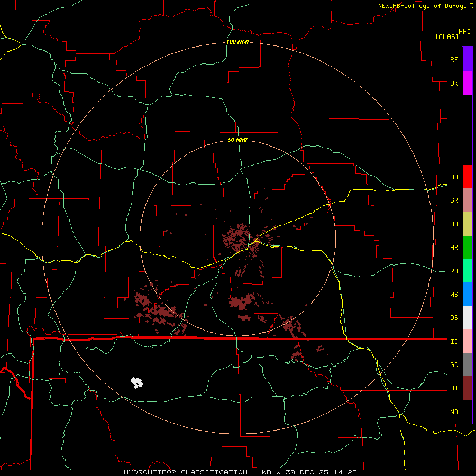
Task: Click the ND legend label
Action: click(454, 412)
